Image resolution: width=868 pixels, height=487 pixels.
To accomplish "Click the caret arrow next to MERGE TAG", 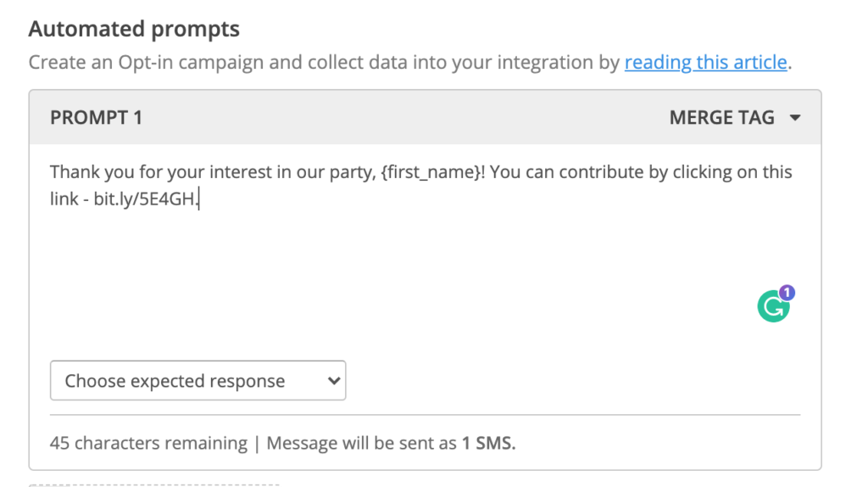I will tap(795, 117).
